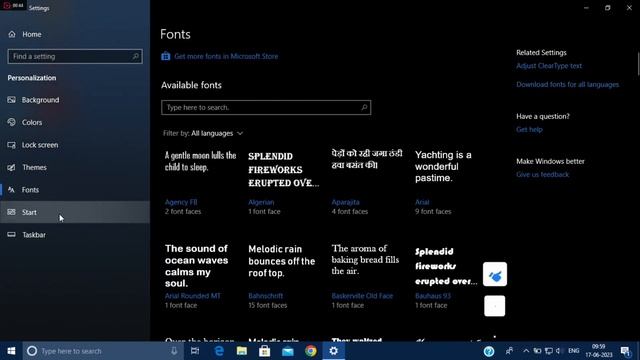
Task: Open the Action Center notifications icon
Action: [625, 351]
